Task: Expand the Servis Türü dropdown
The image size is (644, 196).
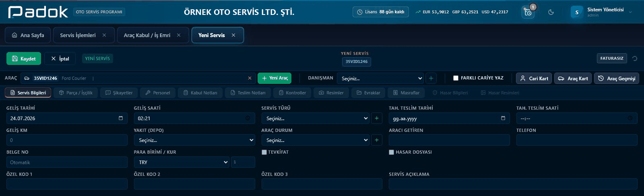Action: pyautogui.click(x=316, y=118)
